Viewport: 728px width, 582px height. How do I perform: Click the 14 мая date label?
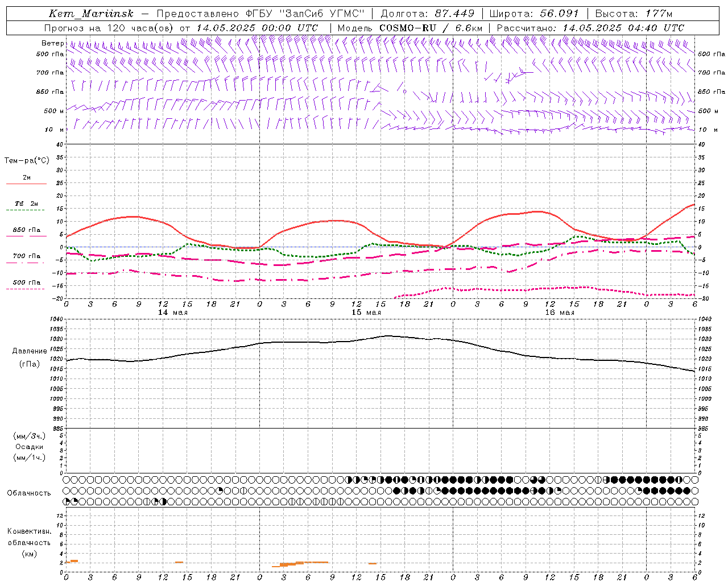(x=173, y=313)
